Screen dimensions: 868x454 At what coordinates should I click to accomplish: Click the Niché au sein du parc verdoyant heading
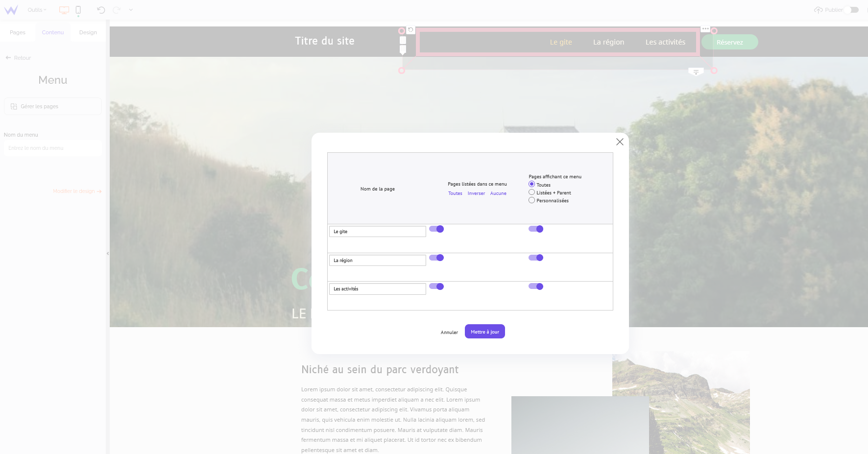pyautogui.click(x=380, y=370)
